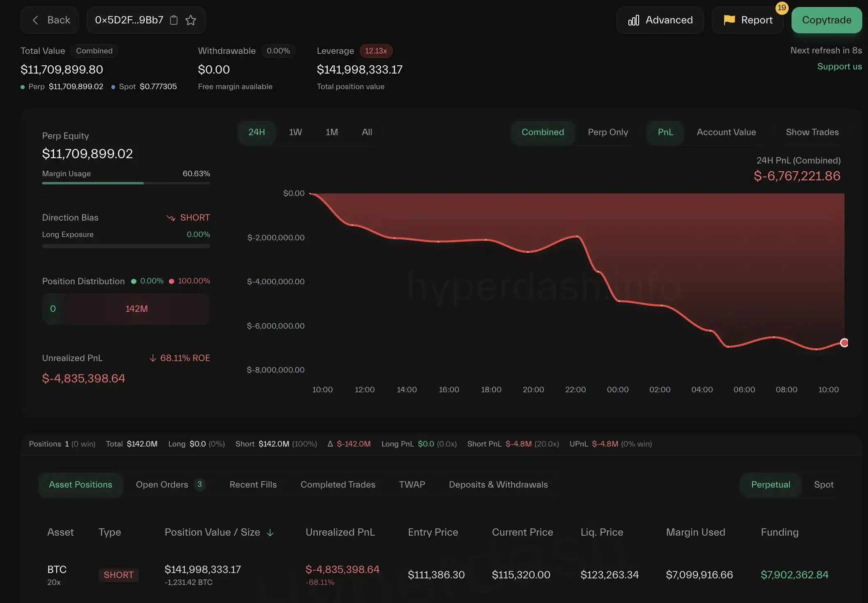Toggle chart to Account Value view
Image resolution: width=868 pixels, height=603 pixels.
pos(726,132)
